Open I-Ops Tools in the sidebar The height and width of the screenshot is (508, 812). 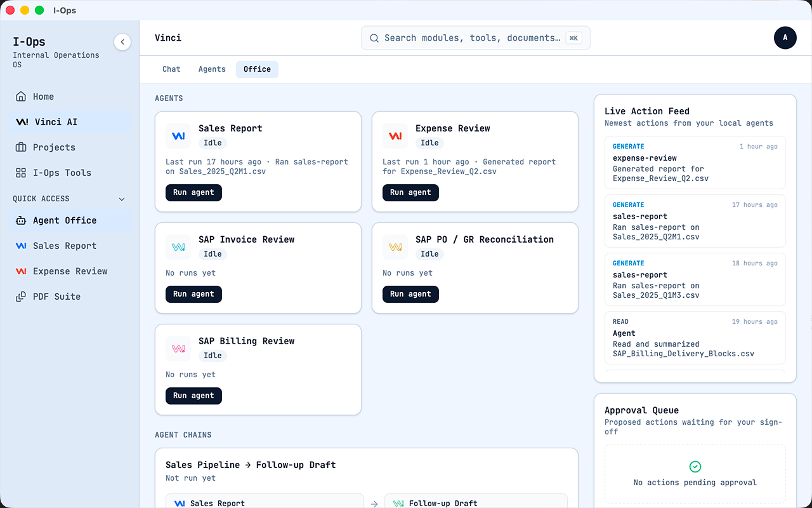point(70,173)
